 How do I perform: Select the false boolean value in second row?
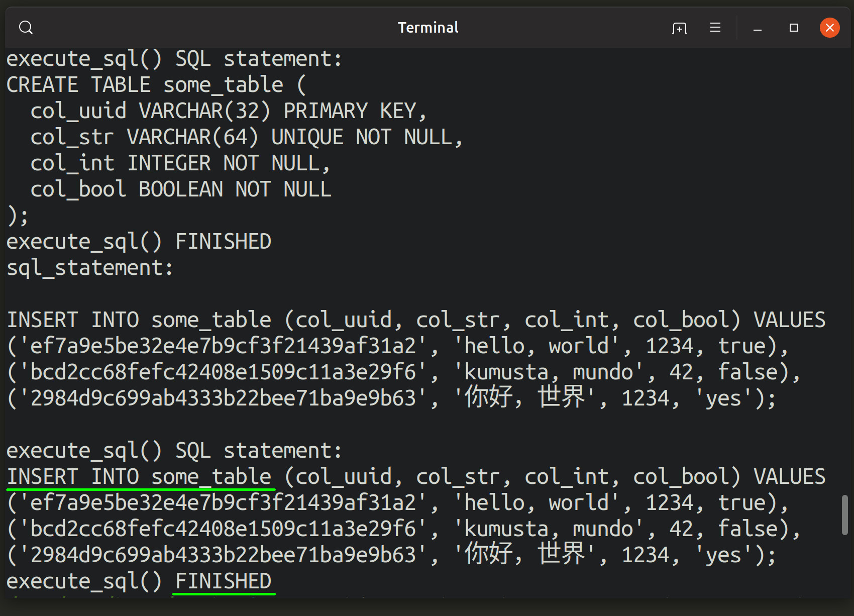coord(749,371)
